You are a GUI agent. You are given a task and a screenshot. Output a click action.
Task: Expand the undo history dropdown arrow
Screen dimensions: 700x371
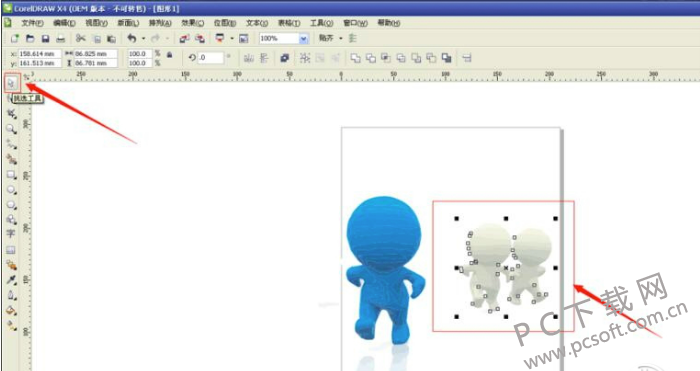(143, 39)
